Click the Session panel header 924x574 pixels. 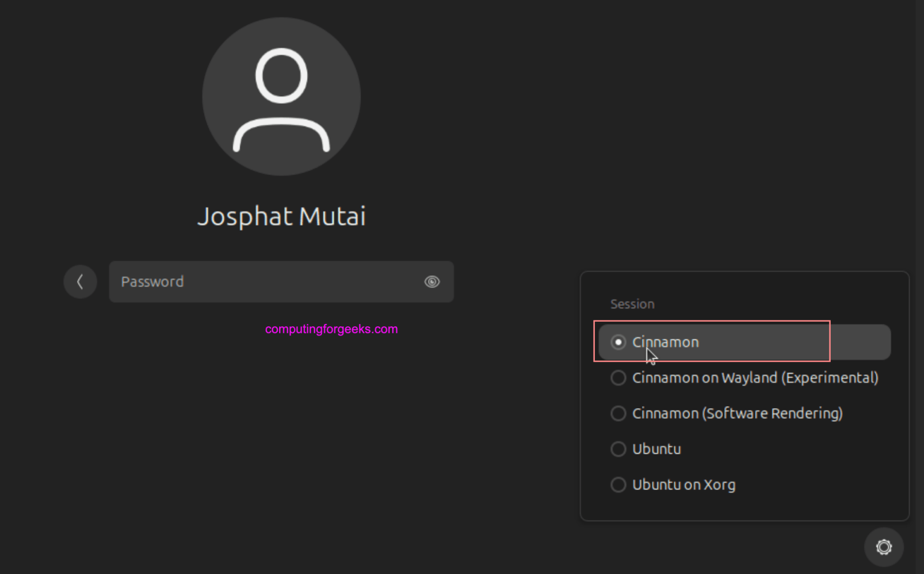point(632,304)
